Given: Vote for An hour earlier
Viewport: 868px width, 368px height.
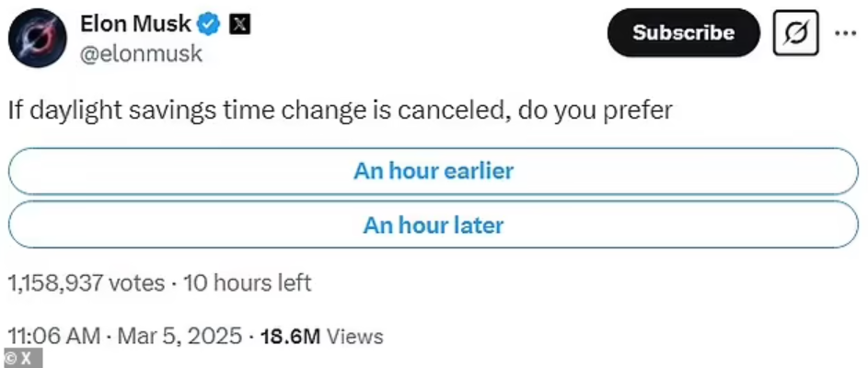Looking at the screenshot, I should (434, 171).
